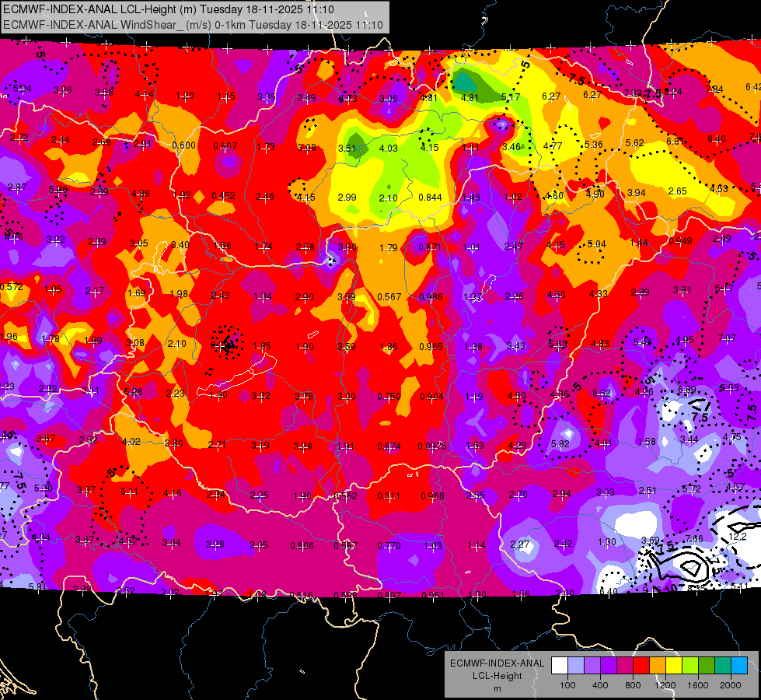
Task: Click the yellow swatch in the legend color bar
Action: point(674,666)
